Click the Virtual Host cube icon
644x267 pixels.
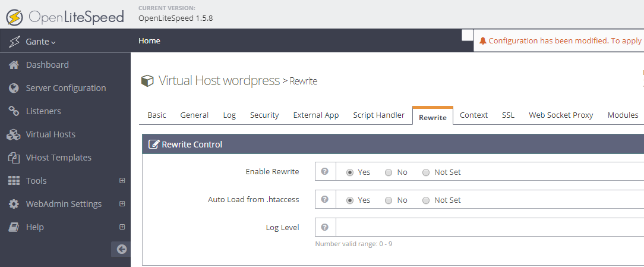point(147,81)
